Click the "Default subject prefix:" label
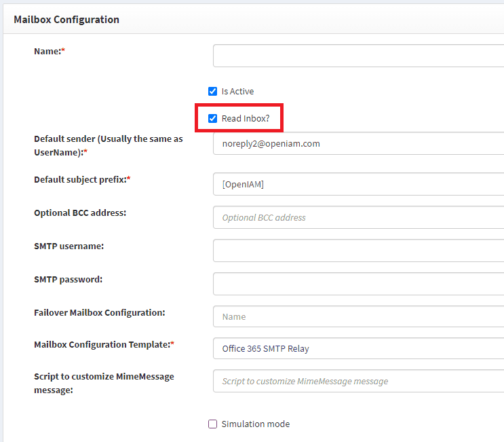This screenshot has height=442, width=504. pos(80,180)
